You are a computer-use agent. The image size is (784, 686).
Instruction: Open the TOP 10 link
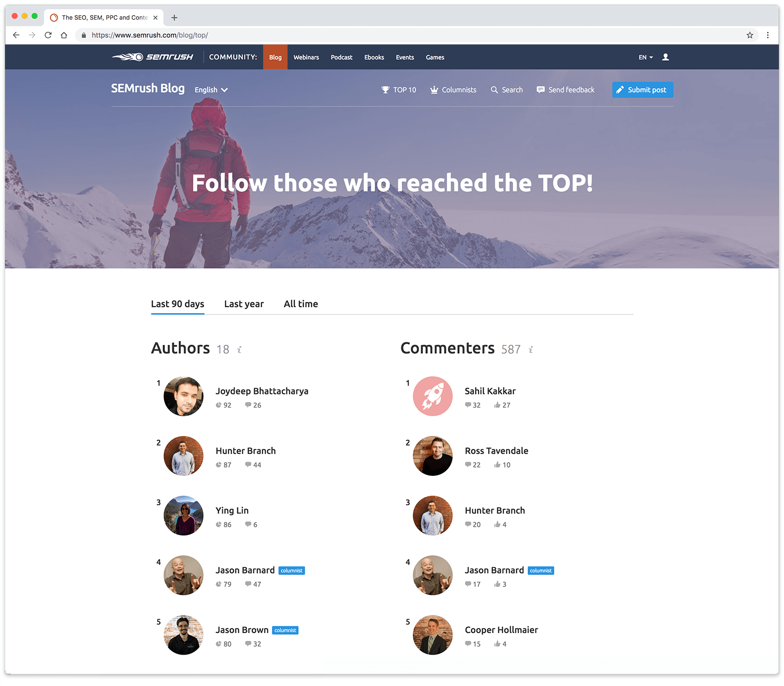399,90
